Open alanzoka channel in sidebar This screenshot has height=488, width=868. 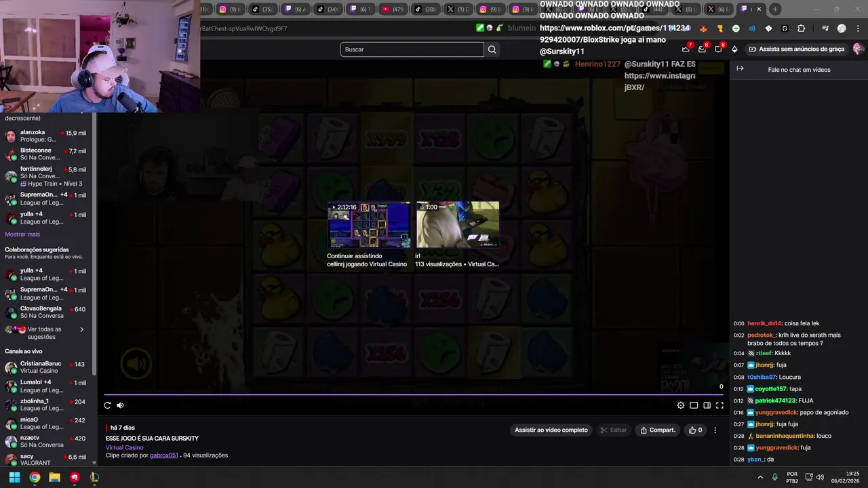pyautogui.click(x=46, y=136)
